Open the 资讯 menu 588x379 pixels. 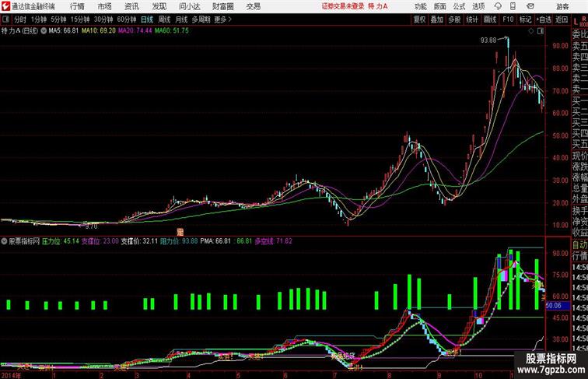click(x=131, y=6)
